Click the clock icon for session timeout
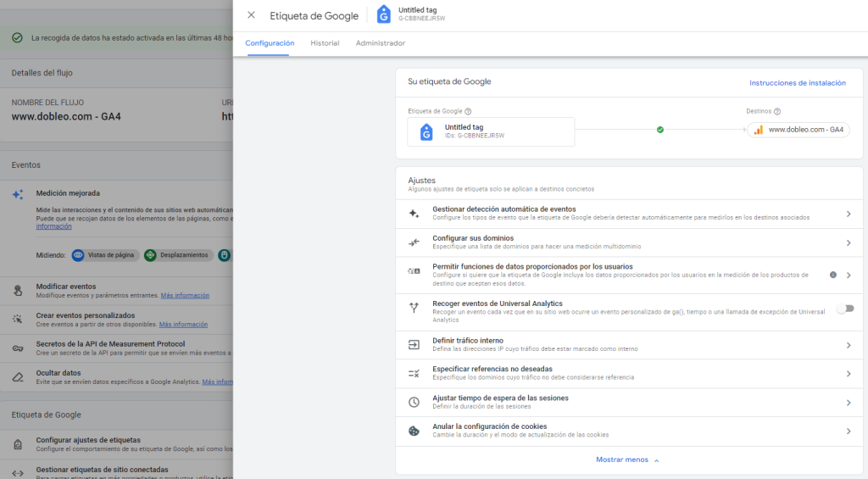The image size is (868, 479). pyautogui.click(x=414, y=402)
